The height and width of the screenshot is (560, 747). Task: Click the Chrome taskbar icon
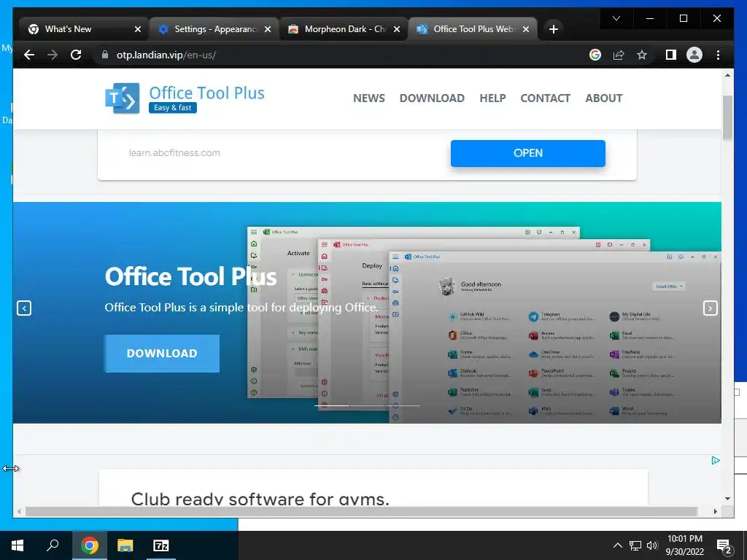point(89,545)
